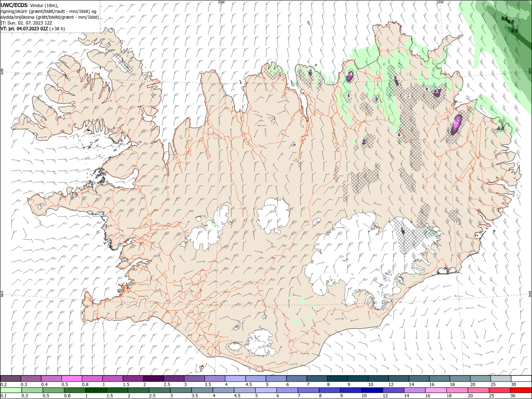Click the '(+38 h)' forecast offset text

pyautogui.click(x=57, y=29)
